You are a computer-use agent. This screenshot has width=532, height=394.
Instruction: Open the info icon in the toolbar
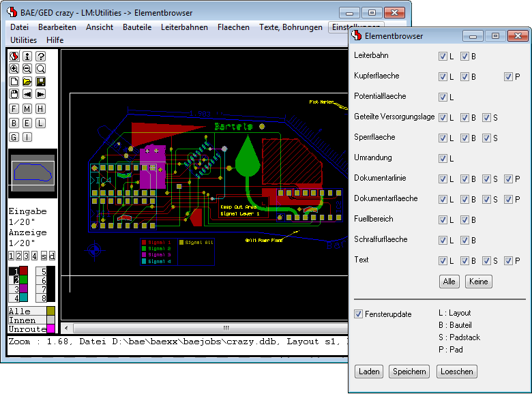[x=27, y=57]
